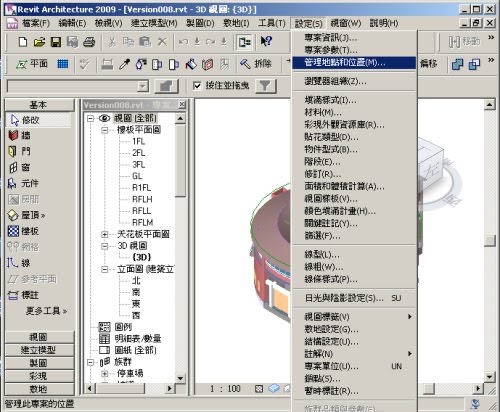The width and height of the screenshot is (500, 412).
Task: Click 管理地點和位置 menu entry
Action: pyautogui.click(x=355, y=62)
